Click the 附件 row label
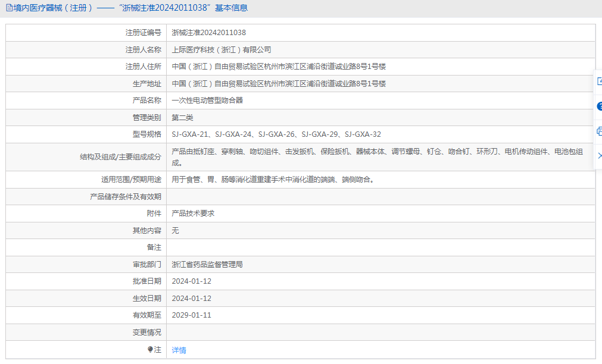This screenshot has height=364, width=602. coord(154,214)
